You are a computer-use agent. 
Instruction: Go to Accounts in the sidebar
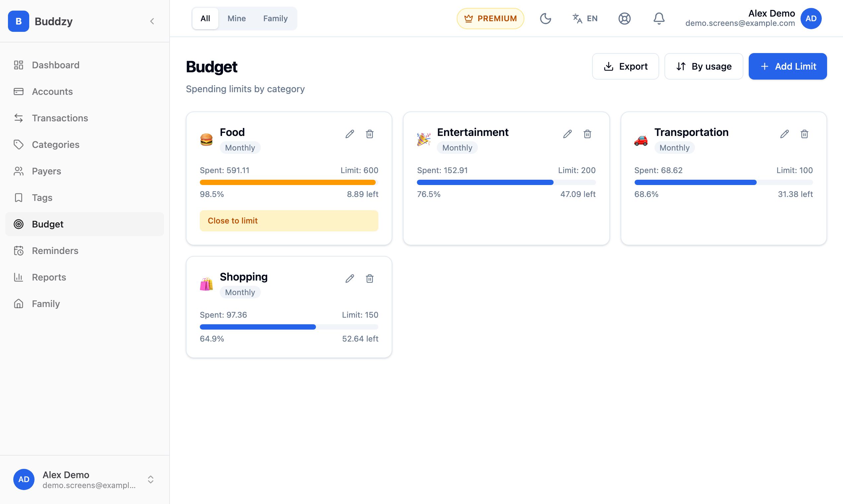pyautogui.click(x=85, y=92)
